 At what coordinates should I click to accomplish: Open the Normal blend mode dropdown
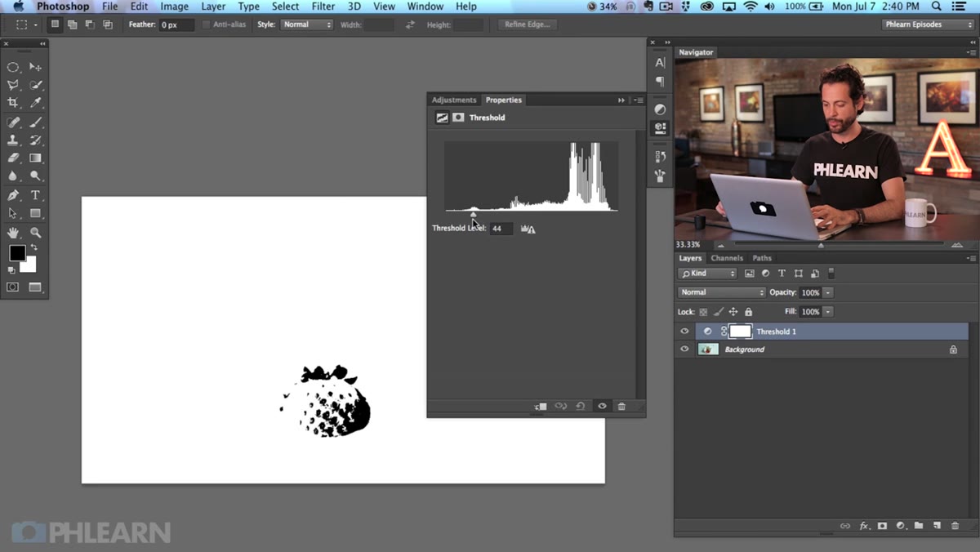coord(721,292)
